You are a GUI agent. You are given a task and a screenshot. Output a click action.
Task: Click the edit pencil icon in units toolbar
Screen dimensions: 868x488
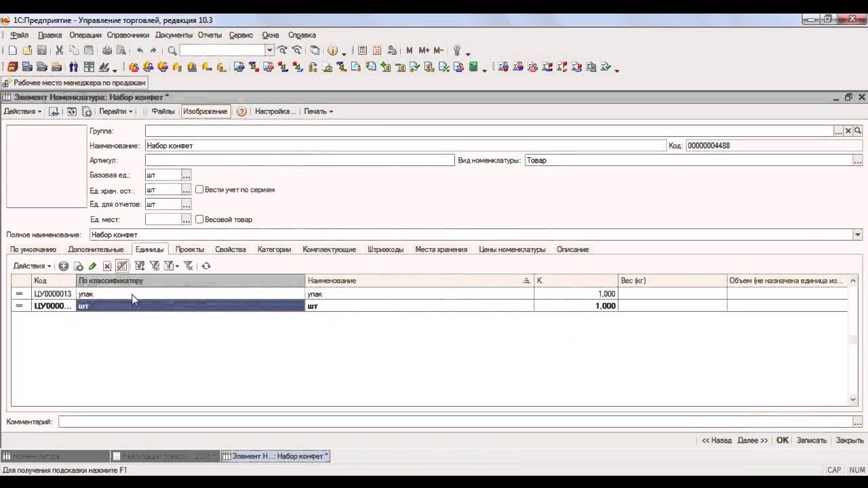(x=92, y=266)
